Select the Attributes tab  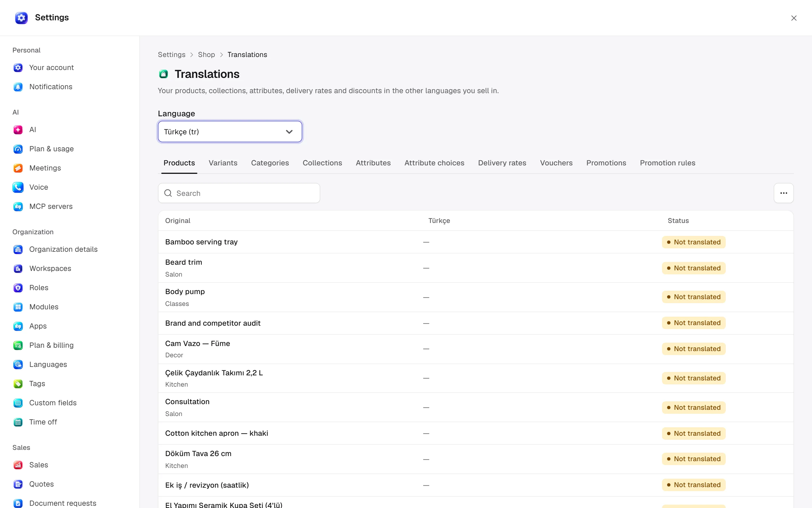[x=373, y=163]
